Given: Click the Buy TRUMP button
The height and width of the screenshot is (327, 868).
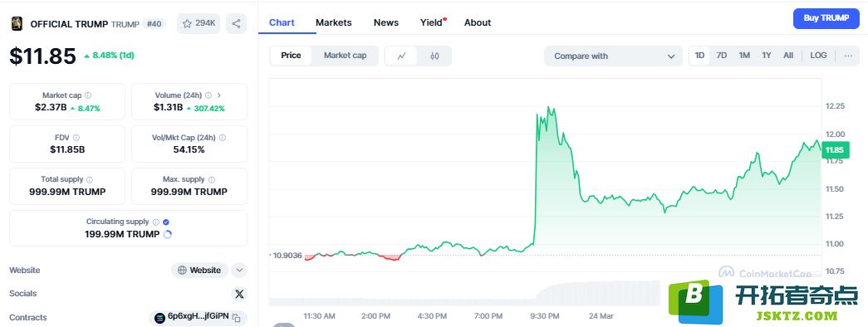Looking at the screenshot, I should pyautogui.click(x=826, y=18).
